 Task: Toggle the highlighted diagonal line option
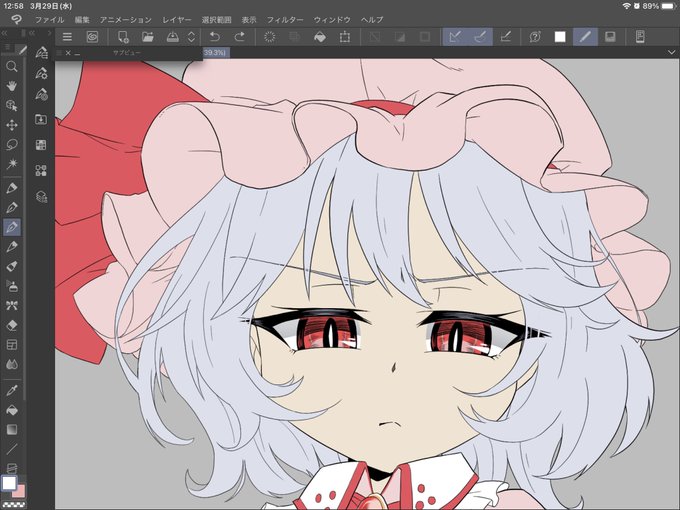tap(585, 37)
